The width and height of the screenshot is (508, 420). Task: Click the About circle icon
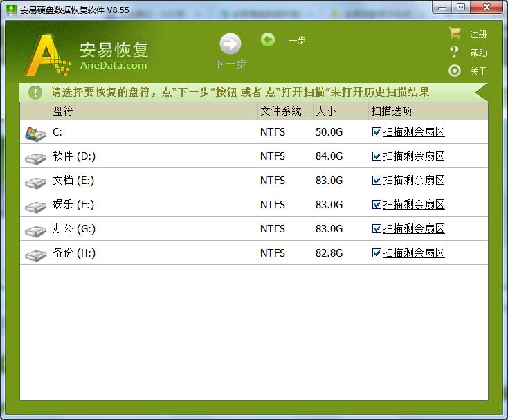click(455, 71)
